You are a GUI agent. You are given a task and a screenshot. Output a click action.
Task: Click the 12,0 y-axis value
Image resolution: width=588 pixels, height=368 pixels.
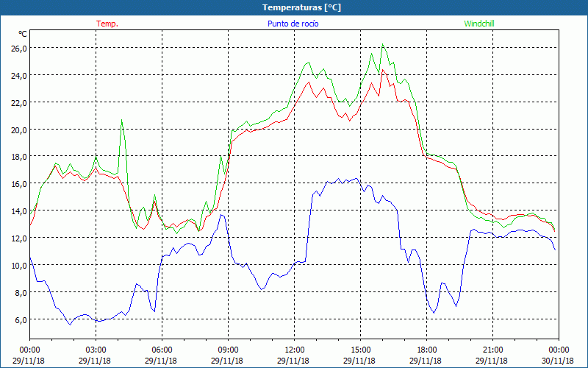click(19, 238)
